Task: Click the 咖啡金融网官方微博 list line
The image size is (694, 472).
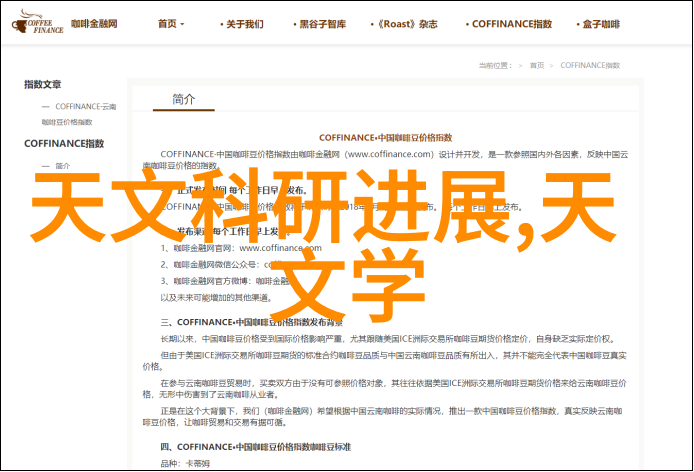Action: (x=224, y=281)
